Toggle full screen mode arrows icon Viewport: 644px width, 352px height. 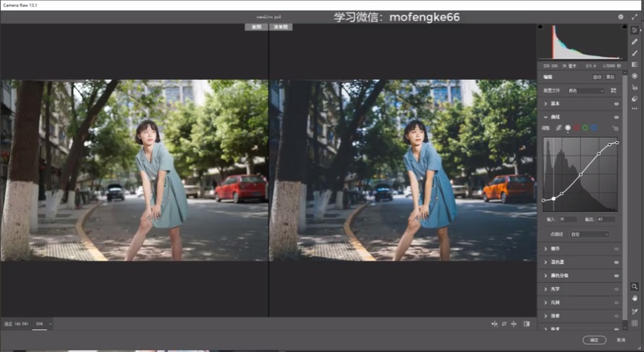(x=634, y=17)
